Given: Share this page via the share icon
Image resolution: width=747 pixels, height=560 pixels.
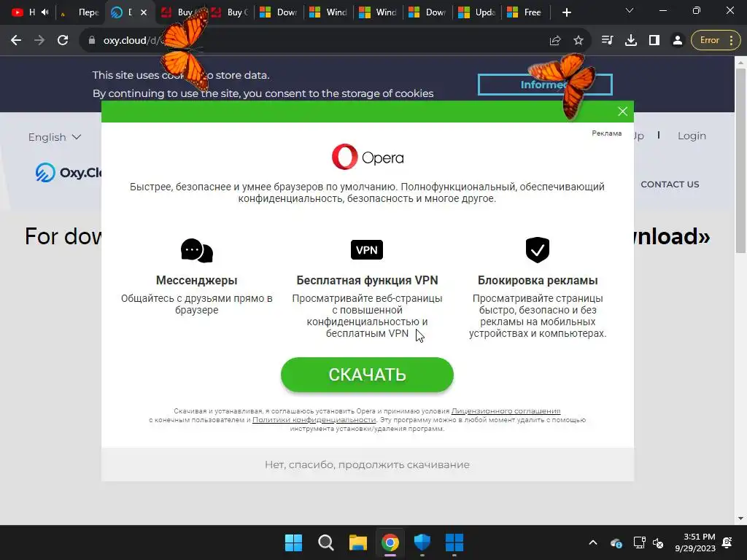Looking at the screenshot, I should pyautogui.click(x=555, y=41).
